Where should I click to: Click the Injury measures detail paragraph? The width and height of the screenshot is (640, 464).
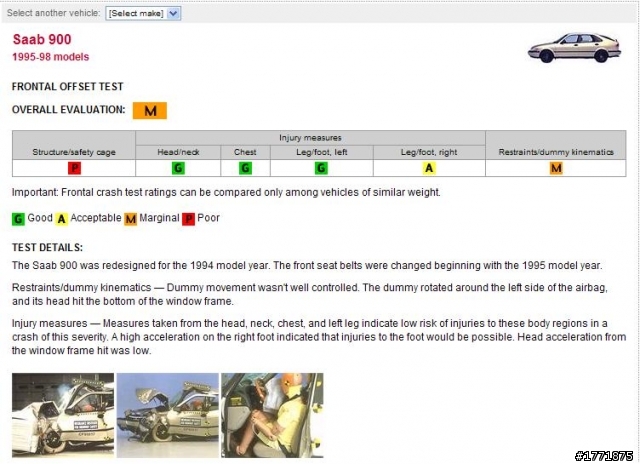tap(319, 337)
